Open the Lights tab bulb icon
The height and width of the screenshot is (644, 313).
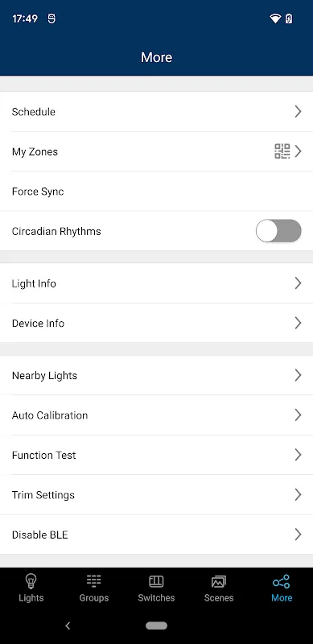tap(31, 581)
